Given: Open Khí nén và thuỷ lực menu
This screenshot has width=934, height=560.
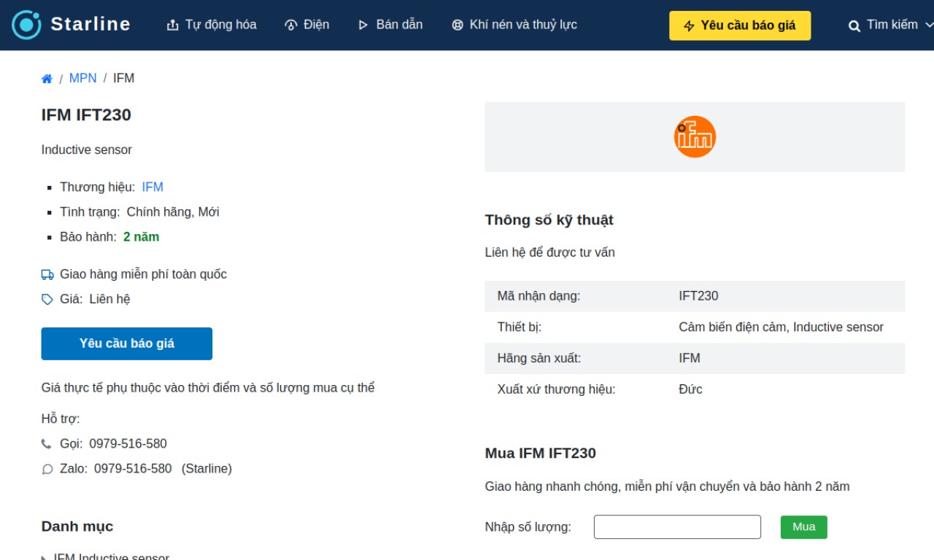Looking at the screenshot, I should (x=514, y=25).
